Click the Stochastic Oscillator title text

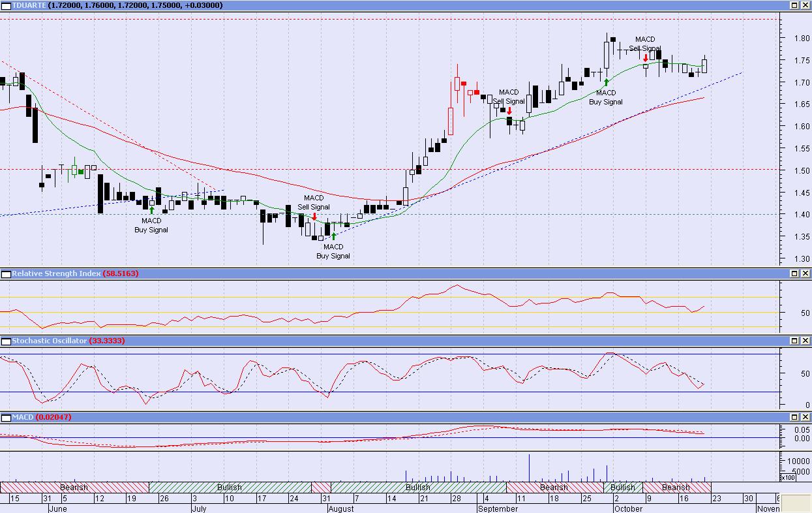50,341
